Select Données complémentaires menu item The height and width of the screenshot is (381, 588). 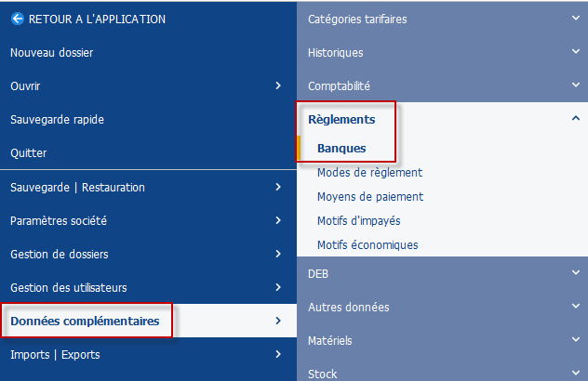coord(85,321)
